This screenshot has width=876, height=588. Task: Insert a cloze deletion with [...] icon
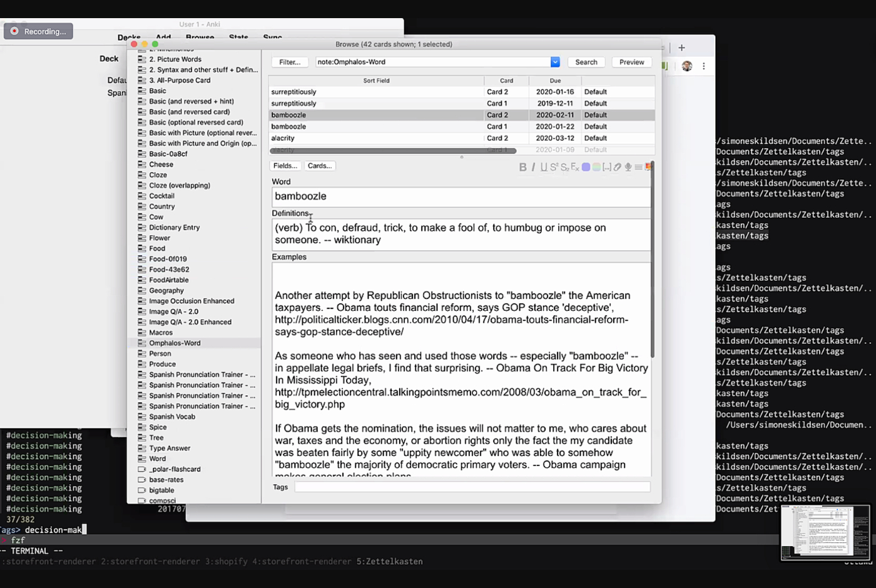(607, 167)
